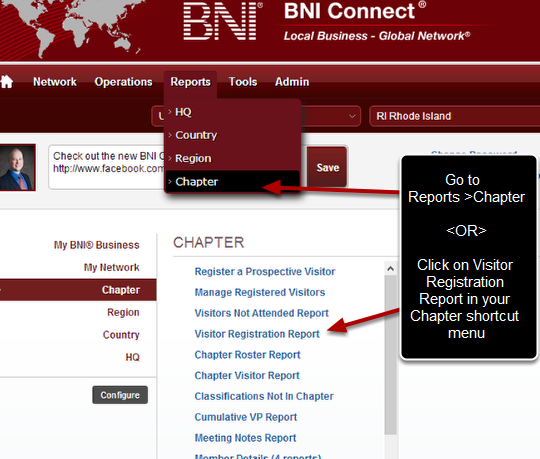
Task: Open Chapter Roster Report link
Action: point(247,355)
